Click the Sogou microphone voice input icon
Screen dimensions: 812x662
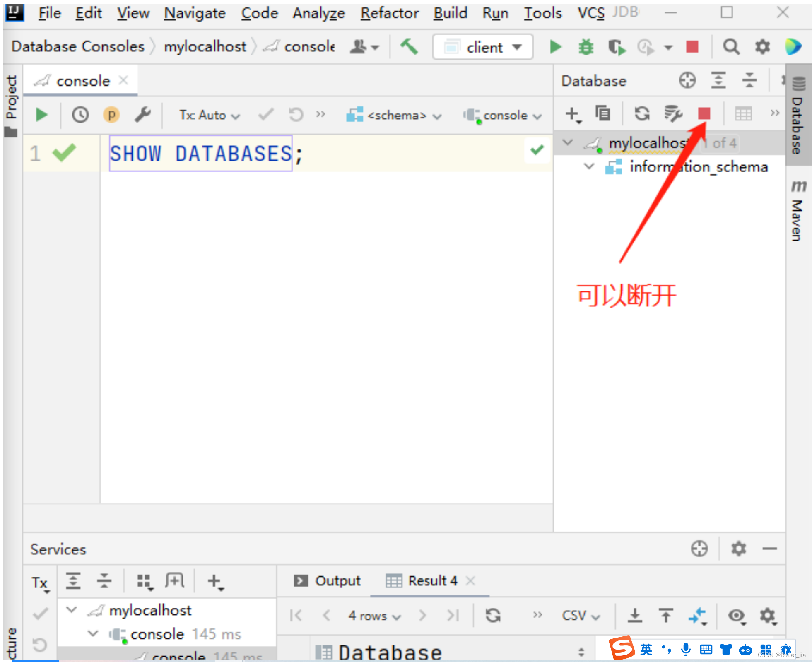pyautogui.click(x=686, y=649)
